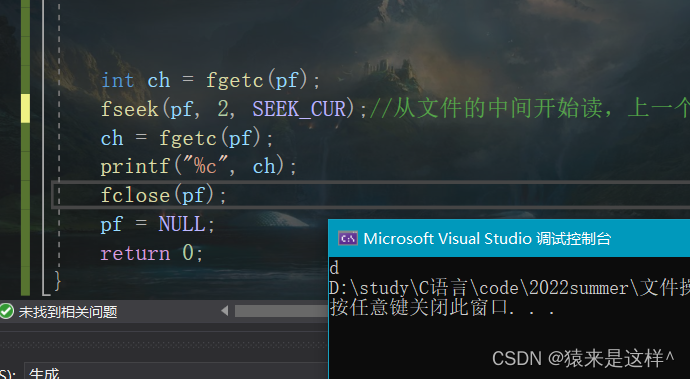Click the 'return 0;' line

coord(152,253)
